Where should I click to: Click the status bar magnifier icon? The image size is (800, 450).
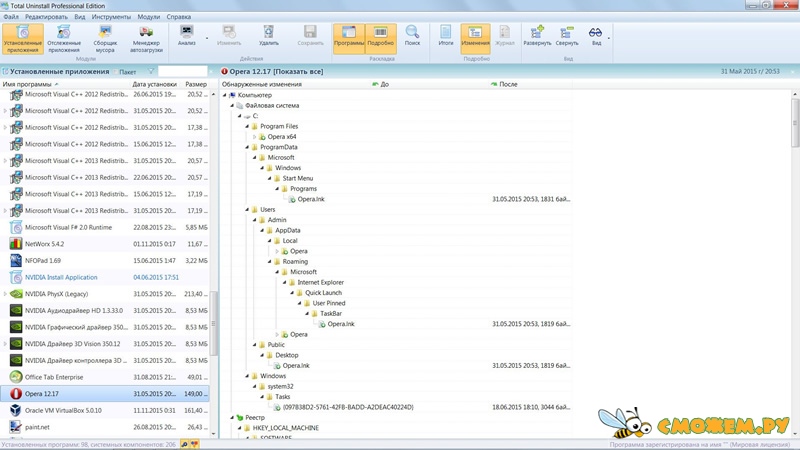[184, 444]
